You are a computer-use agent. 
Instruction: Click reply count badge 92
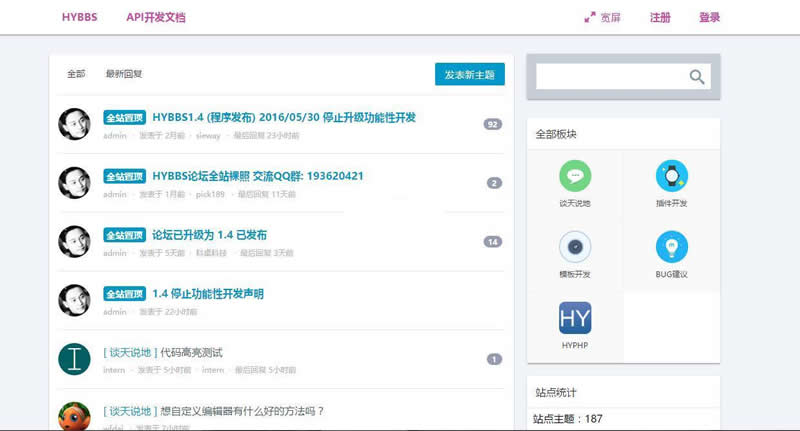pos(493,124)
